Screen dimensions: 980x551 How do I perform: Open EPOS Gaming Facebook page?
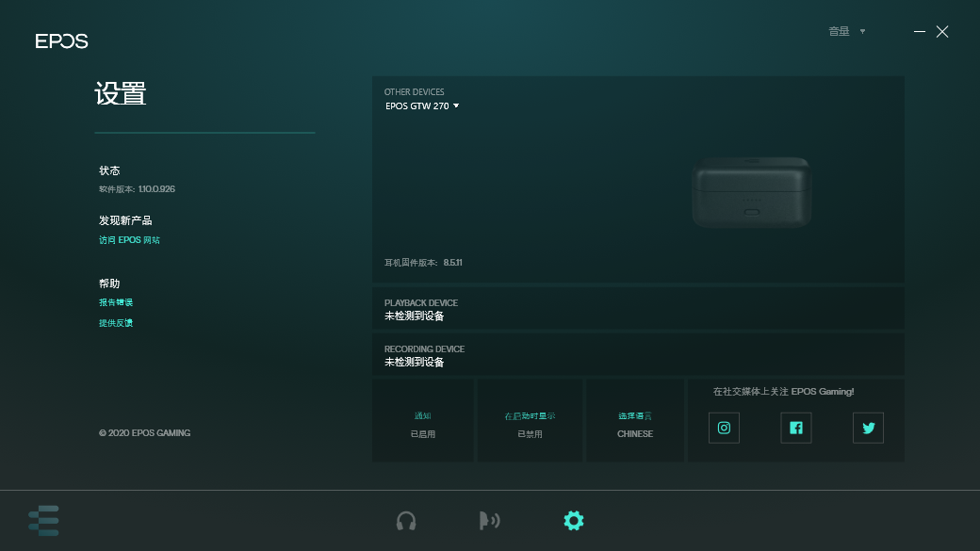(x=796, y=428)
